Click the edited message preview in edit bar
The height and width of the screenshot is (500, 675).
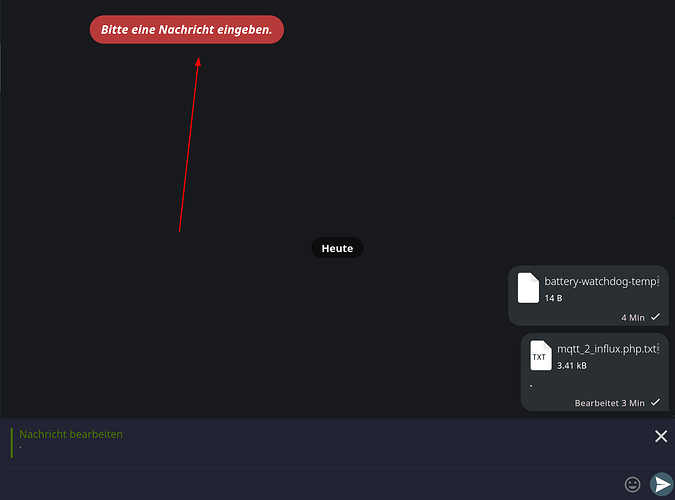pos(22,447)
